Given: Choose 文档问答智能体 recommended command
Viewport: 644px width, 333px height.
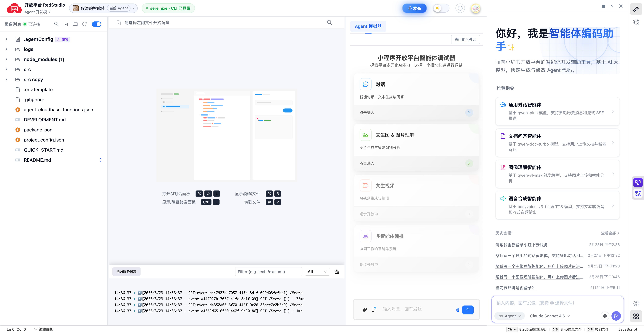Looking at the screenshot, I should pyautogui.click(x=557, y=143).
